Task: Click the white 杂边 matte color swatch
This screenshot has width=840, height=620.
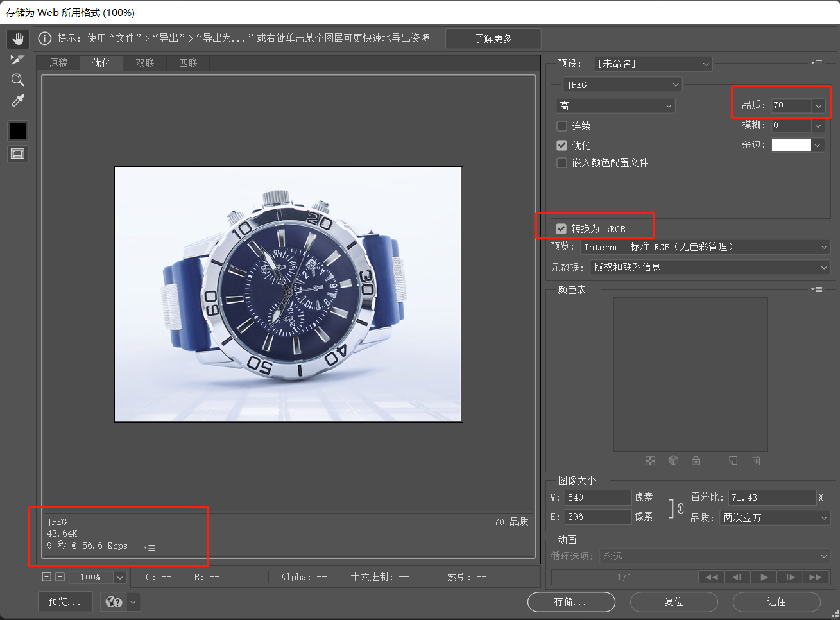Action: click(791, 145)
